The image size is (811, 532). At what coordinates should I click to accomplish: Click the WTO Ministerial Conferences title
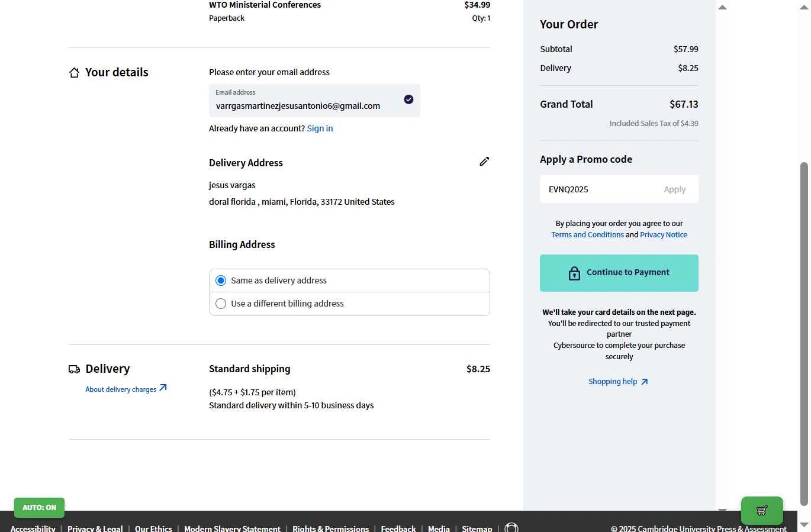pyautogui.click(x=265, y=5)
